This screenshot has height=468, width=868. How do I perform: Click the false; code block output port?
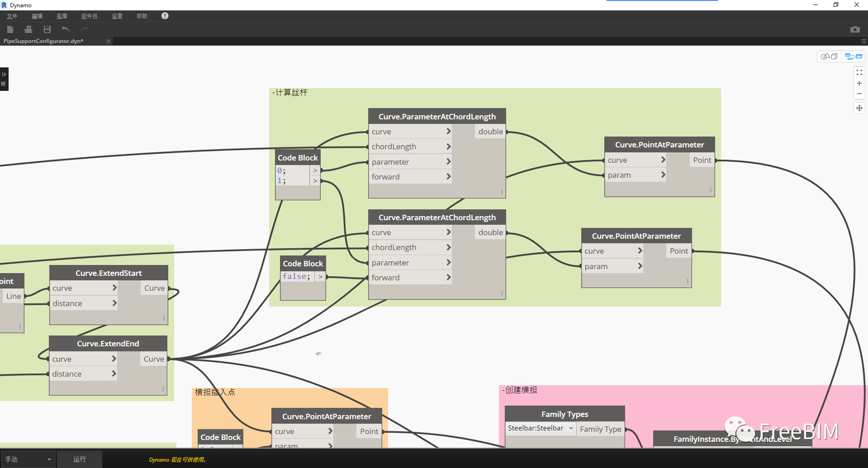pyautogui.click(x=320, y=277)
